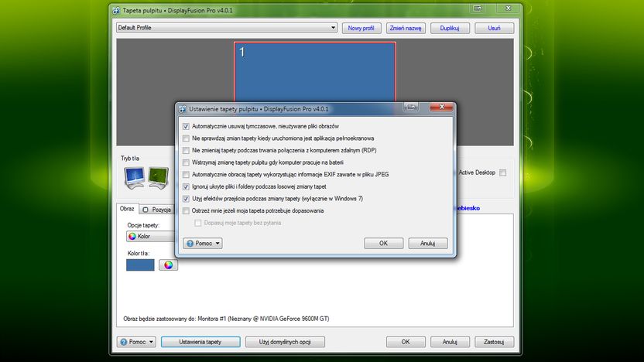Select the blue single-monitor background mode icon
Viewport: 644px width, 362px height.
click(x=135, y=178)
